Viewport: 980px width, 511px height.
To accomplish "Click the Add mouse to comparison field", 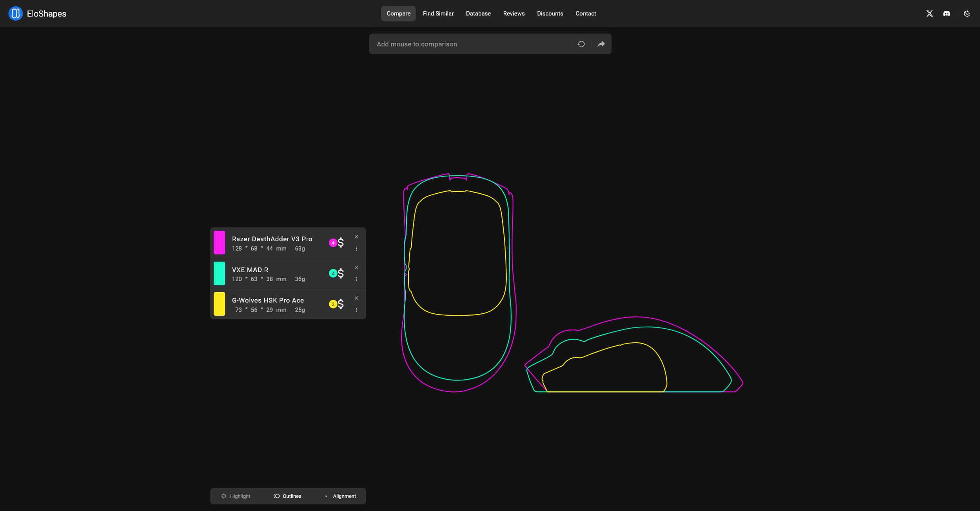I will pos(451,44).
